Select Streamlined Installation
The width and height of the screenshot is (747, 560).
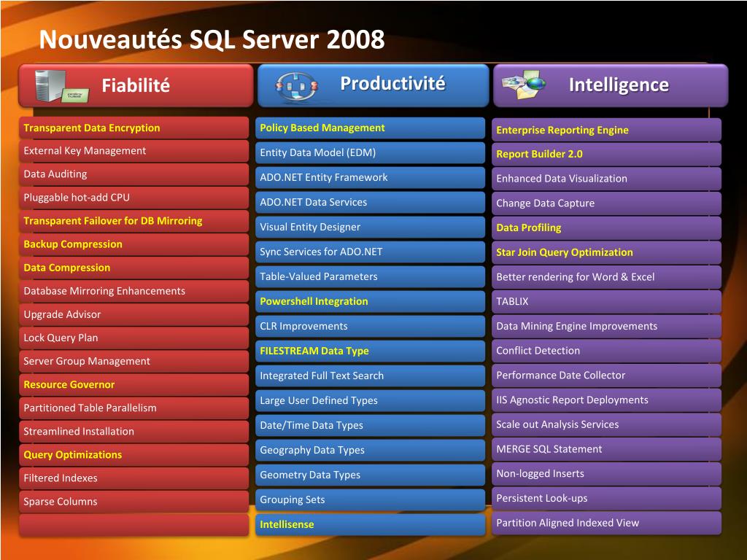pos(134,431)
